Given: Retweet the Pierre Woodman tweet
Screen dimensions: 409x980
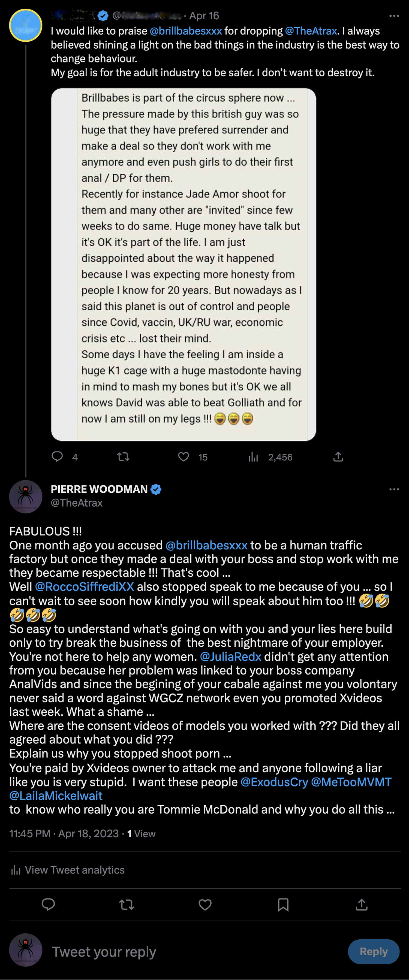Looking at the screenshot, I should click(127, 904).
